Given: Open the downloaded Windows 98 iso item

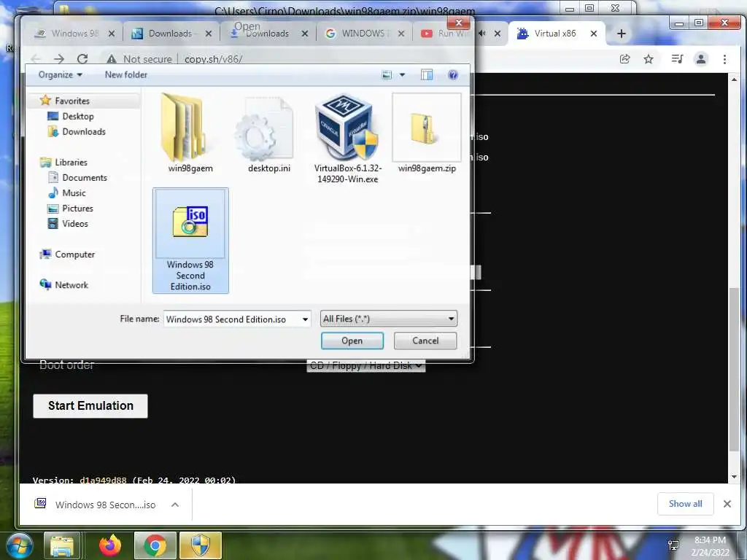Looking at the screenshot, I should pyautogui.click(x=96, y=505).
